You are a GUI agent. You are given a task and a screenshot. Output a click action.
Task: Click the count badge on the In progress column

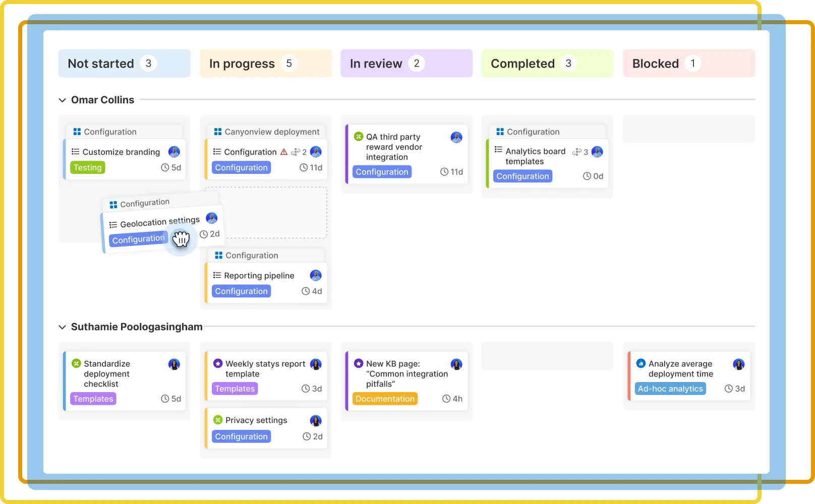click(289, 63)
